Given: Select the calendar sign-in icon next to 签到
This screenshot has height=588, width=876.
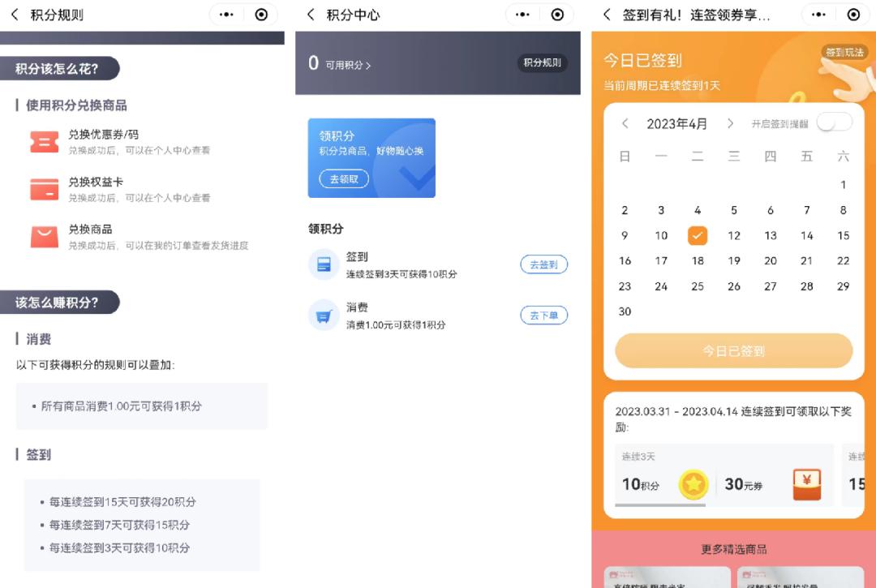Looking at the screenshot, I should pyautogui.click(x=324, y=262).
